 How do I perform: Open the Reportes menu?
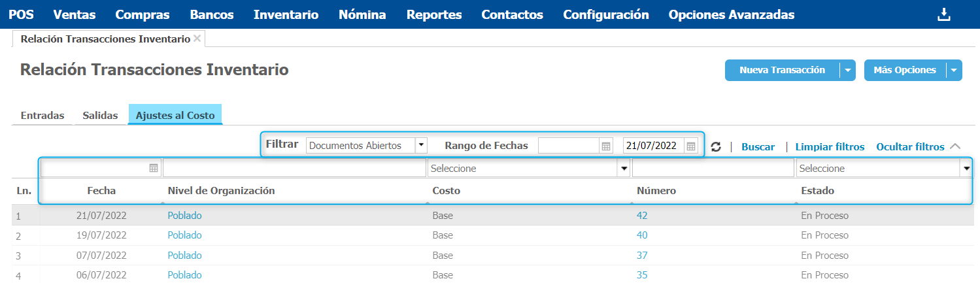[x=433, y=14]
